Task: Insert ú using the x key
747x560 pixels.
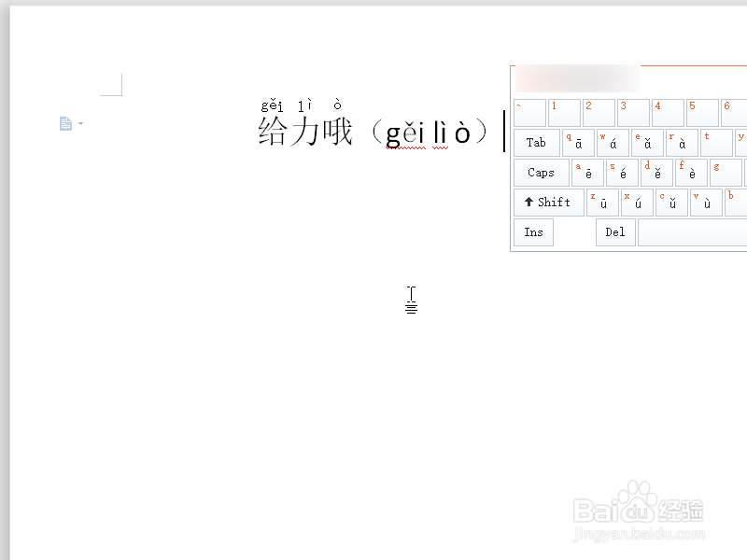Action: pyautogui.click(x=638, y=203)
